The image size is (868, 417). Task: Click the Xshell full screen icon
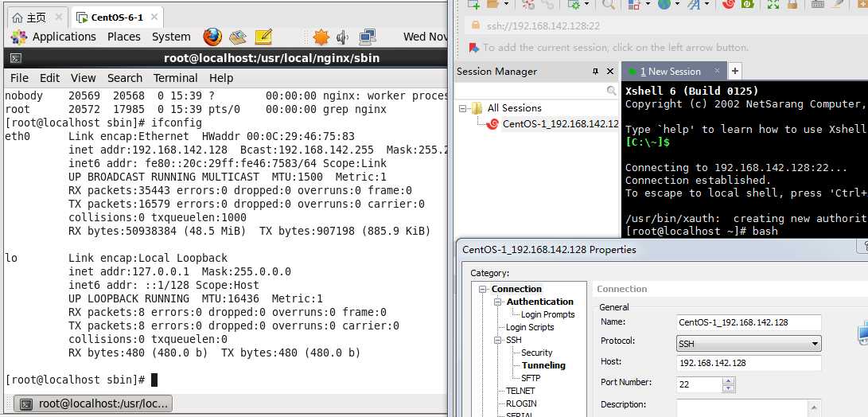click(x=773, y=5)
